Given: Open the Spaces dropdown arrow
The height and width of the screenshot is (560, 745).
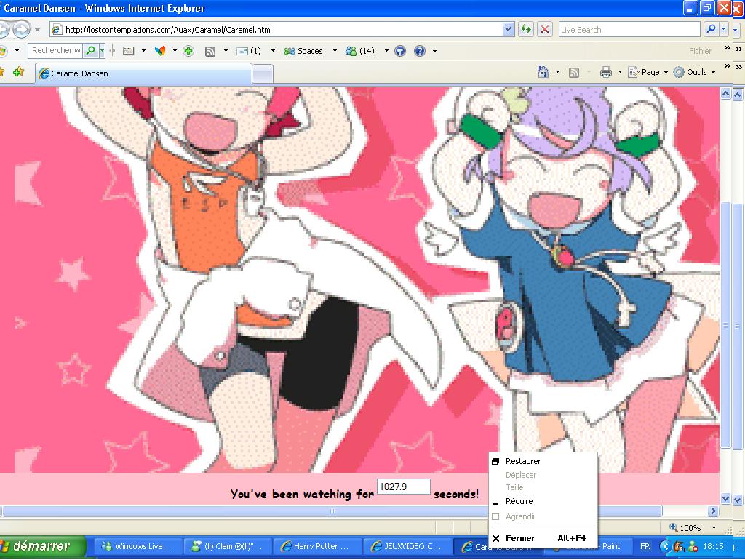Looking at the screenshot, I should [x=335, y=51].
